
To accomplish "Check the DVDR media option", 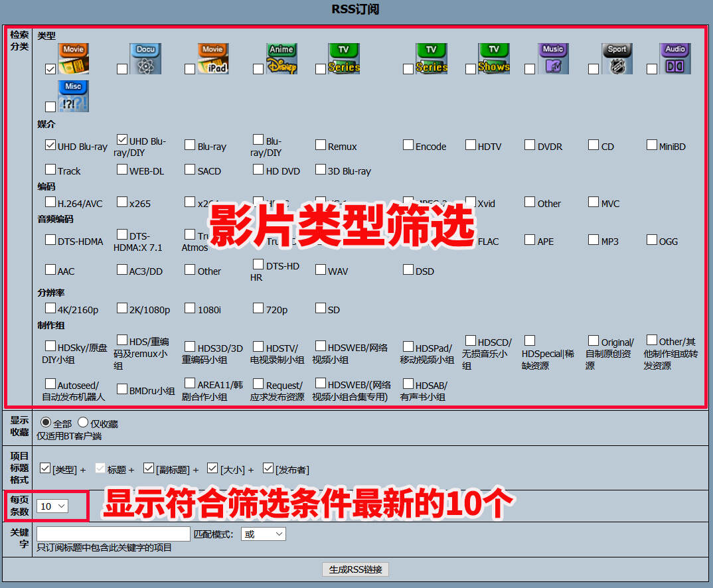I will 530,145.
